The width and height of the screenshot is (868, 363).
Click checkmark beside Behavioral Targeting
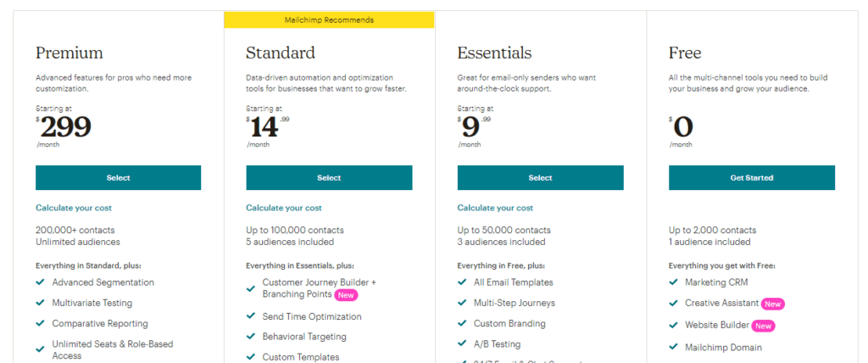pos(251,337)
